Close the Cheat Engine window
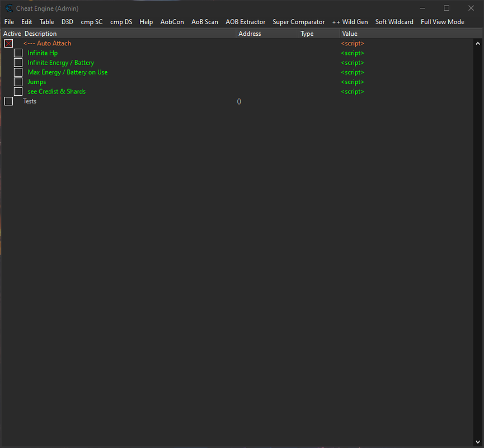 (471, 8)
